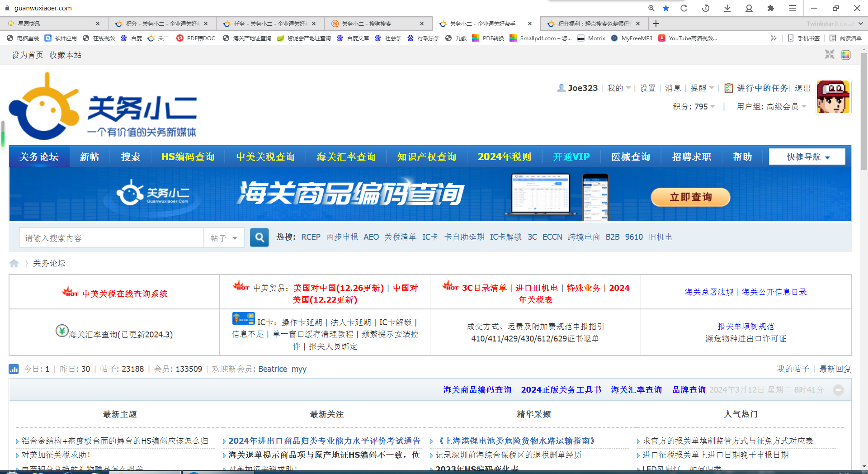Open the 海关汇率查询 navigation item

(346, 157)
